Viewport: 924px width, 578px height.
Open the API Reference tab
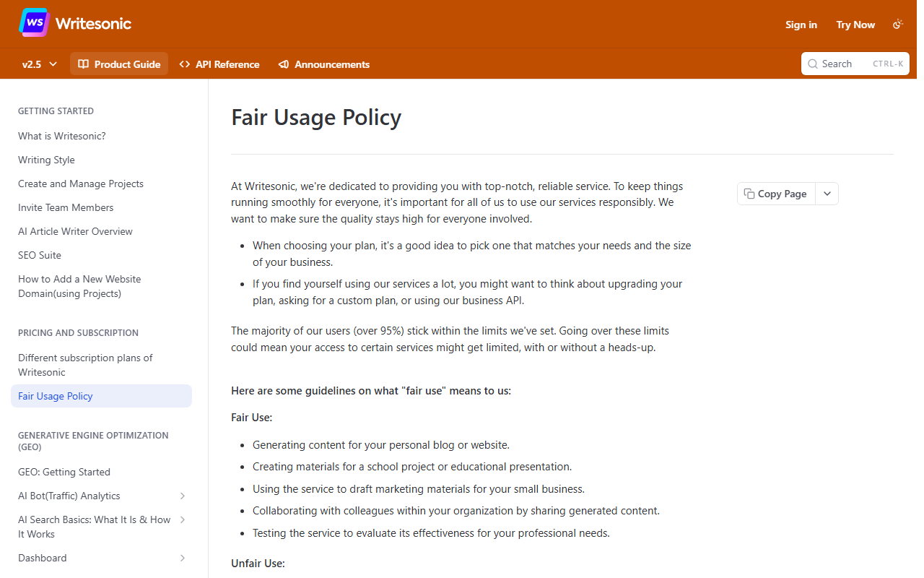pos(219,64)
